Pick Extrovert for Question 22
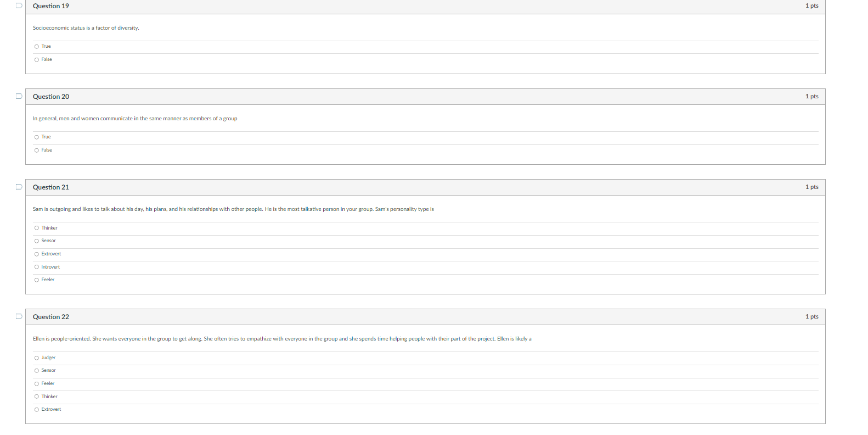 [37, 410]
